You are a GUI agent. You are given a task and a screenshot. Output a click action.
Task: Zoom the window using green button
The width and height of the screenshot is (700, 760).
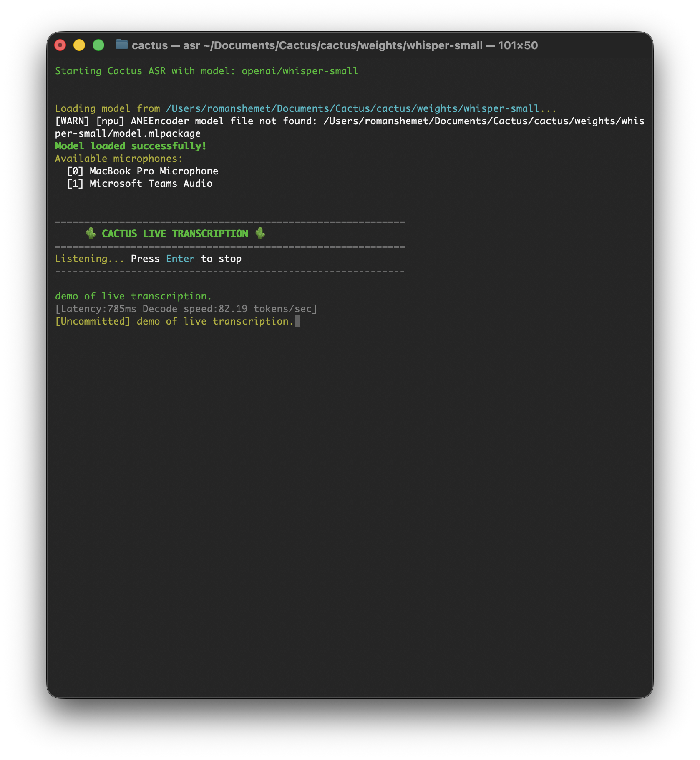point(98,45)
